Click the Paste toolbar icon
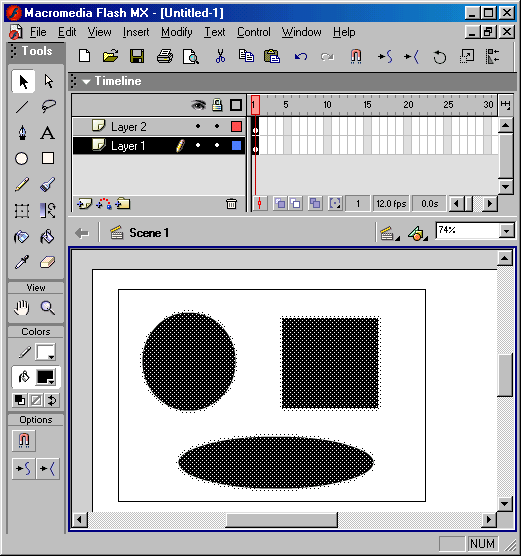521x556 pixels. pos(272,56)
